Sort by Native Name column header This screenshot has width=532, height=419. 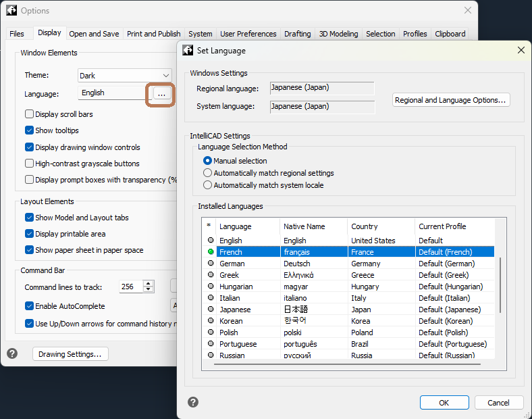[314, 226]
